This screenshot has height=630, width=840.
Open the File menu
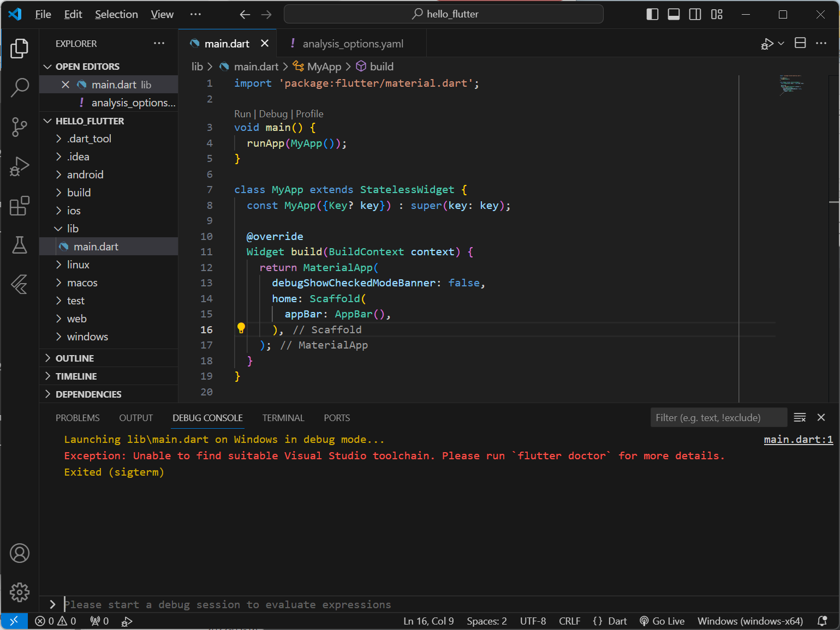pos(43,14)
